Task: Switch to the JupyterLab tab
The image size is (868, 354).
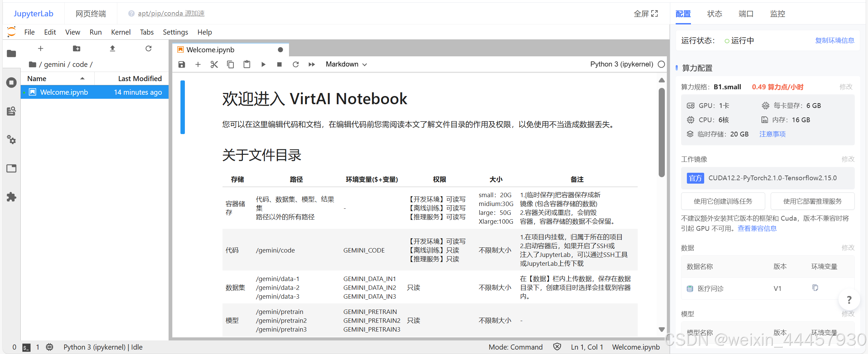Action: point(33,14)
